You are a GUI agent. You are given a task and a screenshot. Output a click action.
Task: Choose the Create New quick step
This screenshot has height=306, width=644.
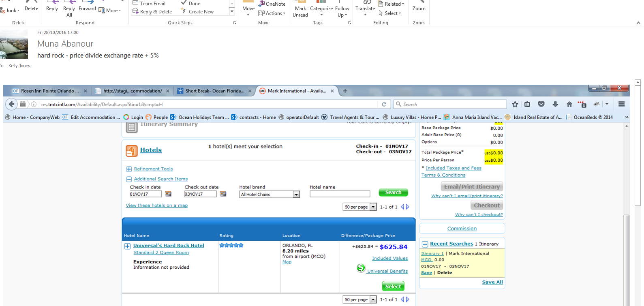(197, 12)
